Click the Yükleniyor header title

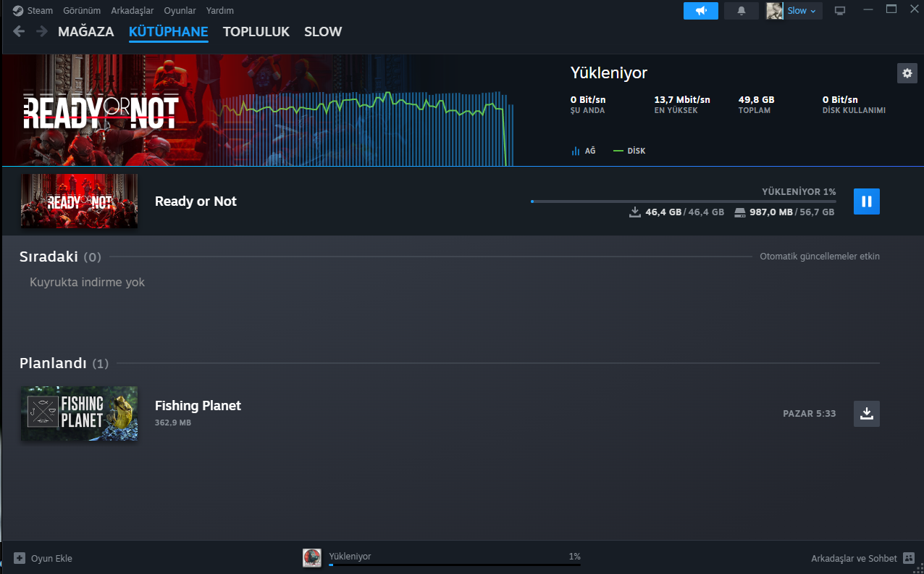[609, 73]
